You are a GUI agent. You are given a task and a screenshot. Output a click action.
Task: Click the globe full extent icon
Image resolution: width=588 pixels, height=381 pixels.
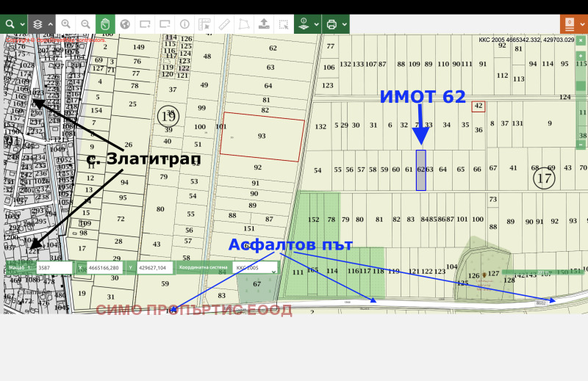click(125, 24)
